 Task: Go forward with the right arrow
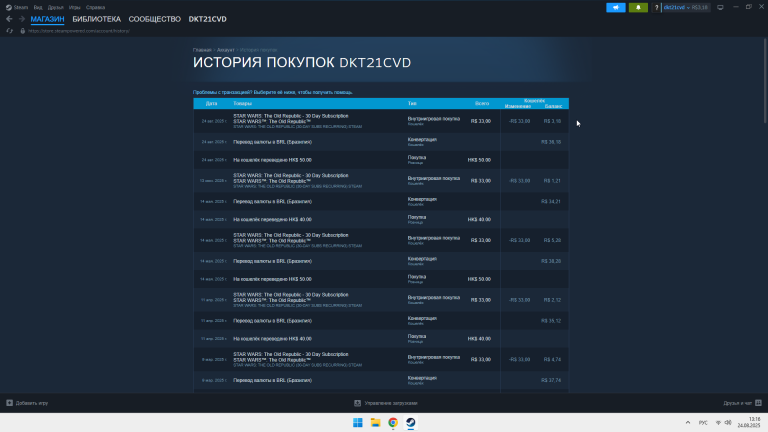22,19
